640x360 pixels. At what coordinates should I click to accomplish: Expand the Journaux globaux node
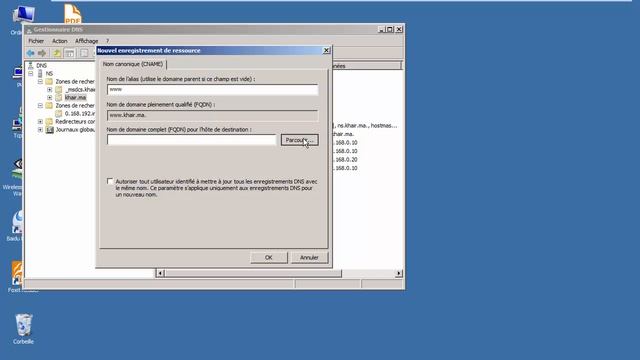click(x=40, y=130)
